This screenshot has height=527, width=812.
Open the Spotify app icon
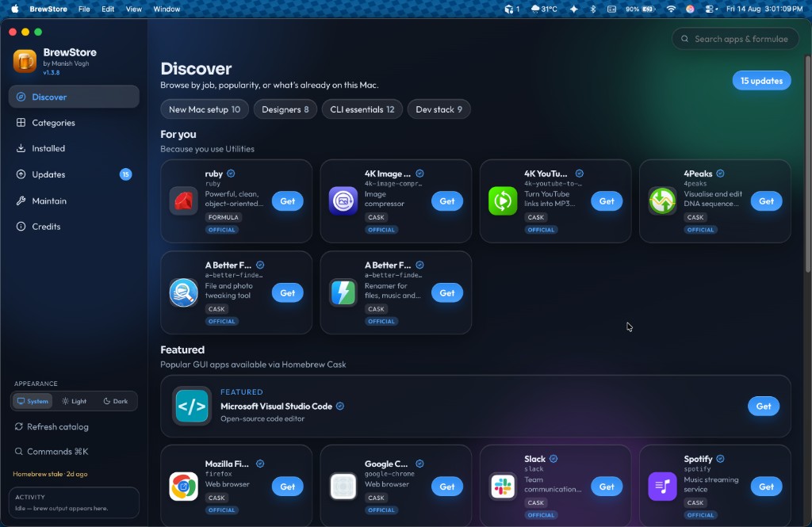pos(662,486)
